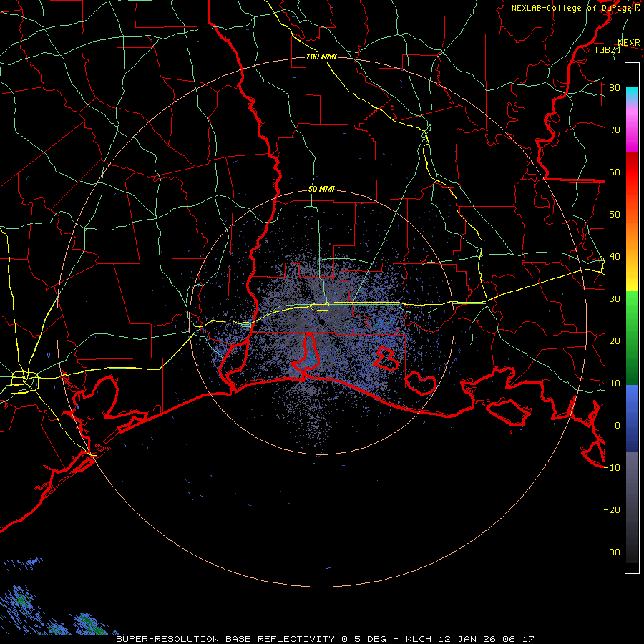Click the 0 value on the dBZ scale
Viewport: 644px width, 644px height.
point(618,426)
